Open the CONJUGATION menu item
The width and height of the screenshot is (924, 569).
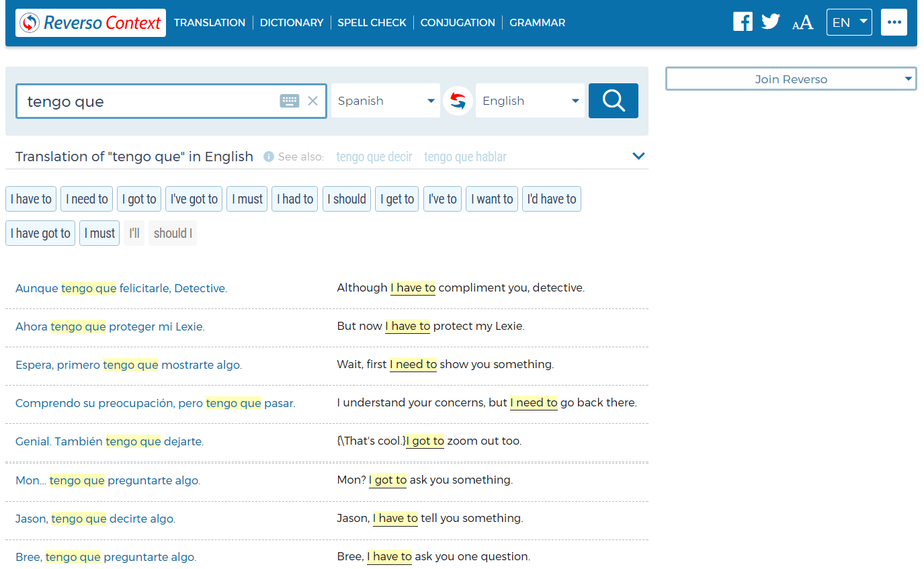tap(458, 22)
